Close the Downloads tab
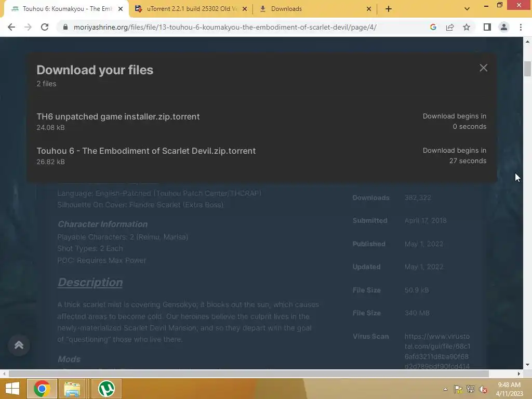Image resolution: width=532 pixels, height=399 pixels. pyautogui.click(x=369, y=9)
